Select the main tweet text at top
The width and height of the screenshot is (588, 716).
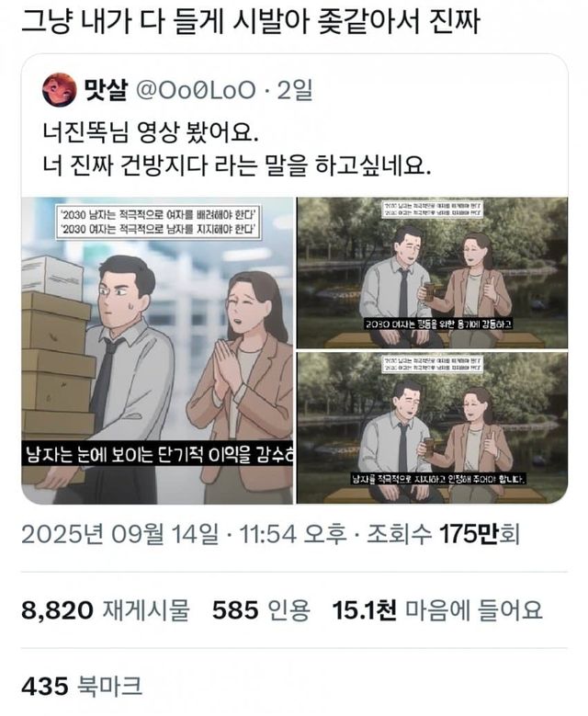point(250,21)
